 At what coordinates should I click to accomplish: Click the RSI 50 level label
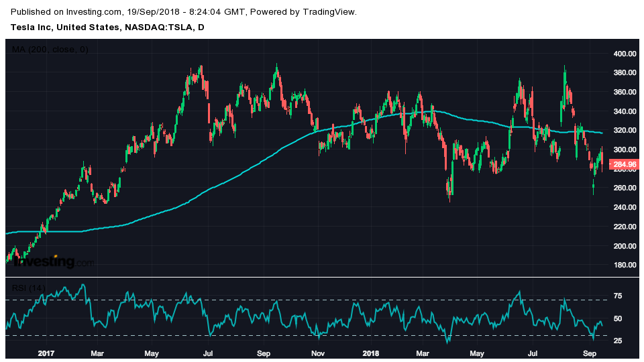617,318
